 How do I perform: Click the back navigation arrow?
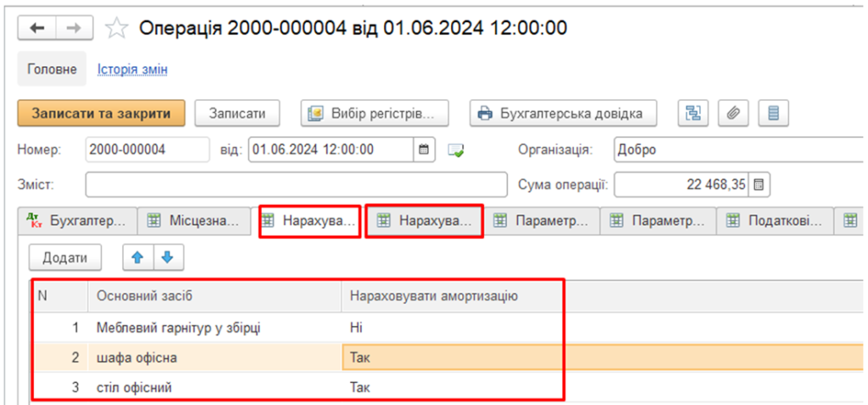[37, 28]
